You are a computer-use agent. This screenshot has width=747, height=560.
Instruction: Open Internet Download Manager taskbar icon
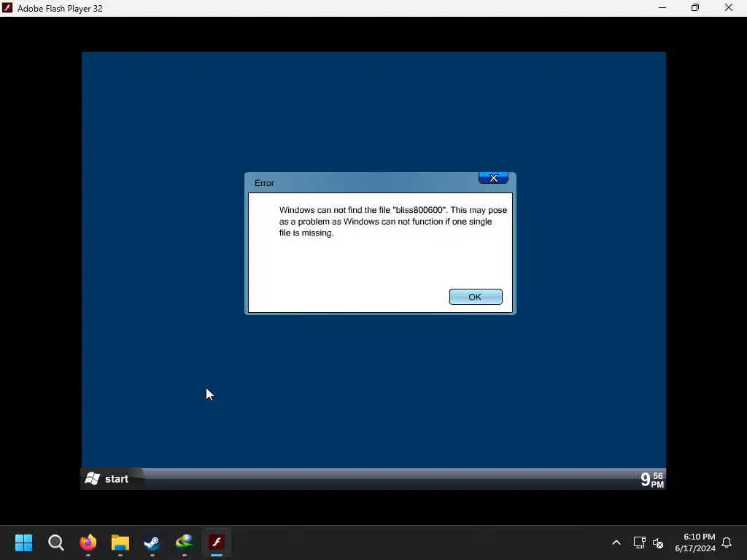coord(185,542)
